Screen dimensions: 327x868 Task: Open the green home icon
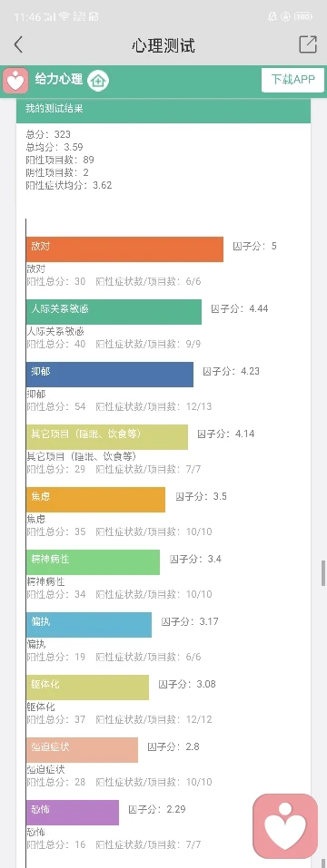point(99,80)
